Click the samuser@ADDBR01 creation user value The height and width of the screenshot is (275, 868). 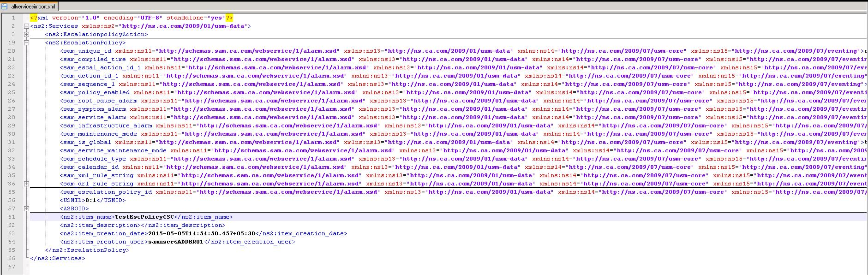click(176, 242)
